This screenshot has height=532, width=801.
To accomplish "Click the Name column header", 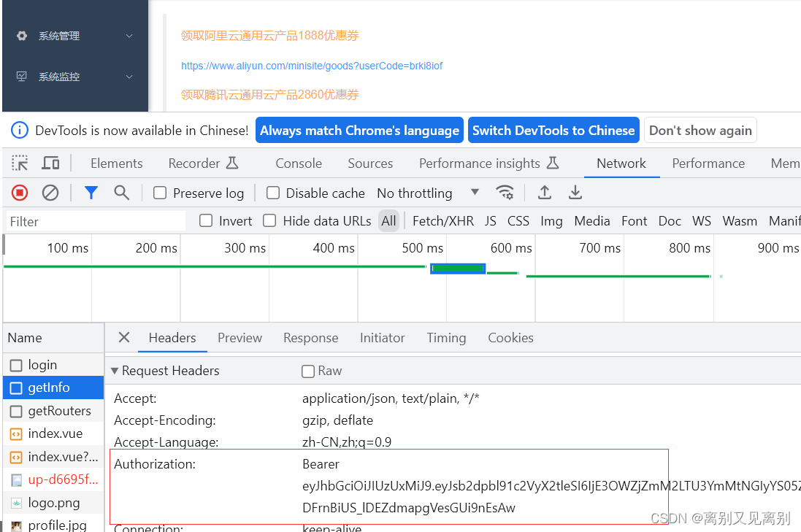I will click(53, 338).
